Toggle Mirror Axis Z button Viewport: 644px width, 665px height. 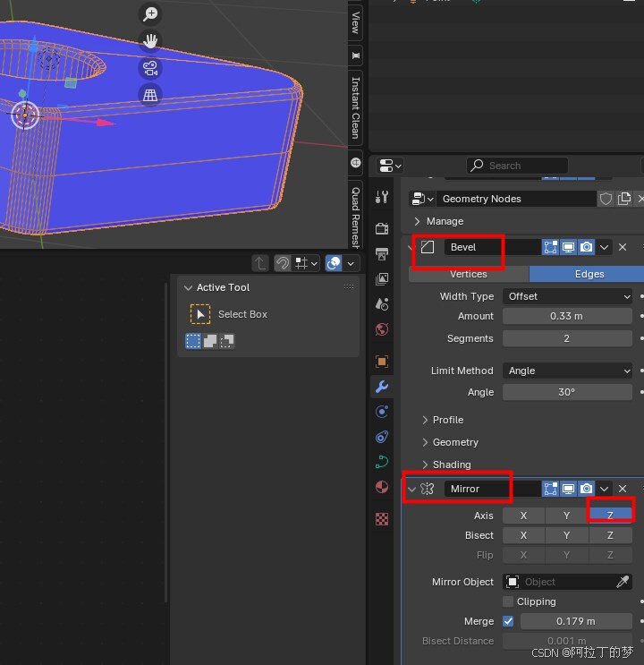coord(610,516)
